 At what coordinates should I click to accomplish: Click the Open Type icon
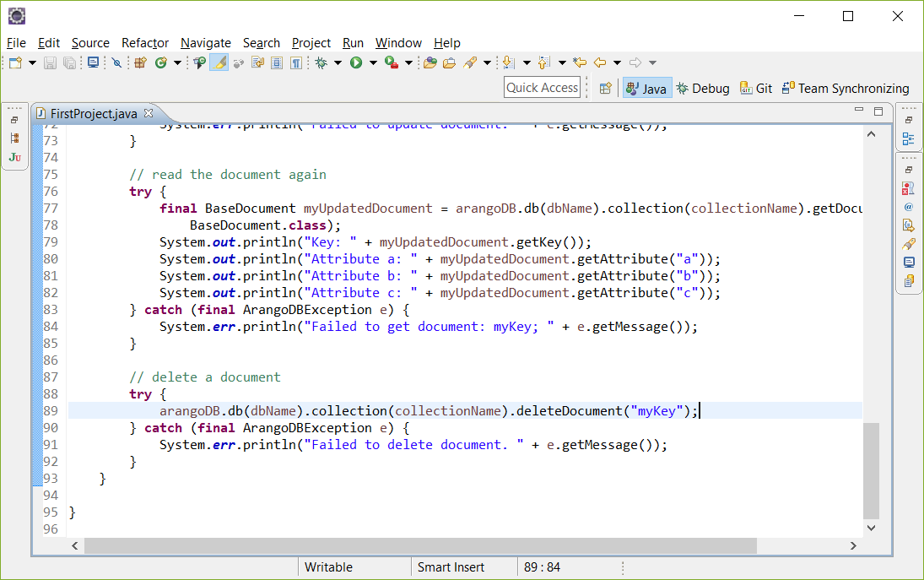coord(200,62)
